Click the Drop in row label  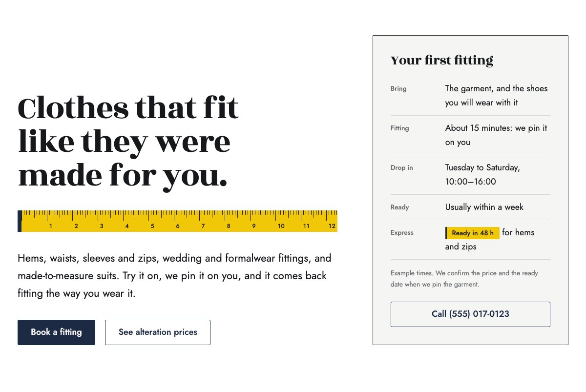click(x=402, y=168)
